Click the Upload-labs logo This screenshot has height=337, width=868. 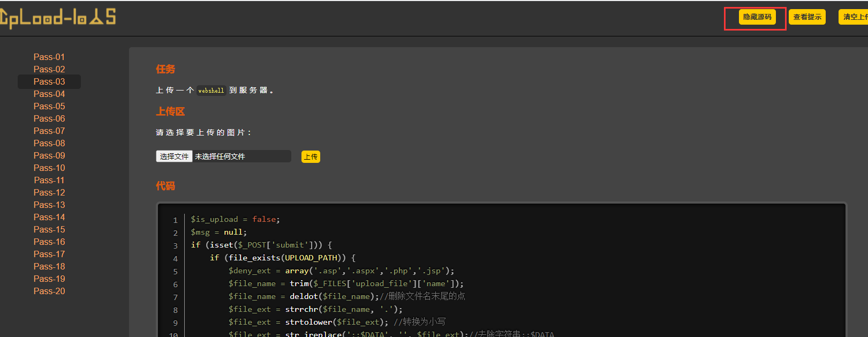(x=58, y=18)
